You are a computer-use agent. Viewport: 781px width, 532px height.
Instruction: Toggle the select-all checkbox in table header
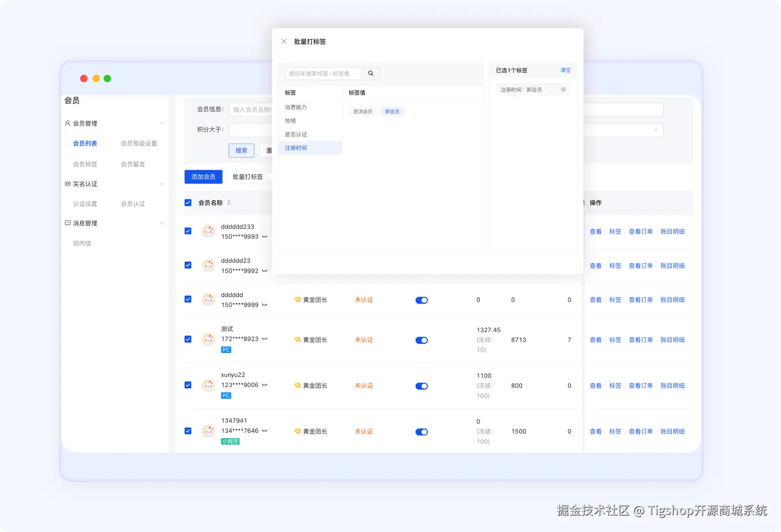(x=188, y=203)
